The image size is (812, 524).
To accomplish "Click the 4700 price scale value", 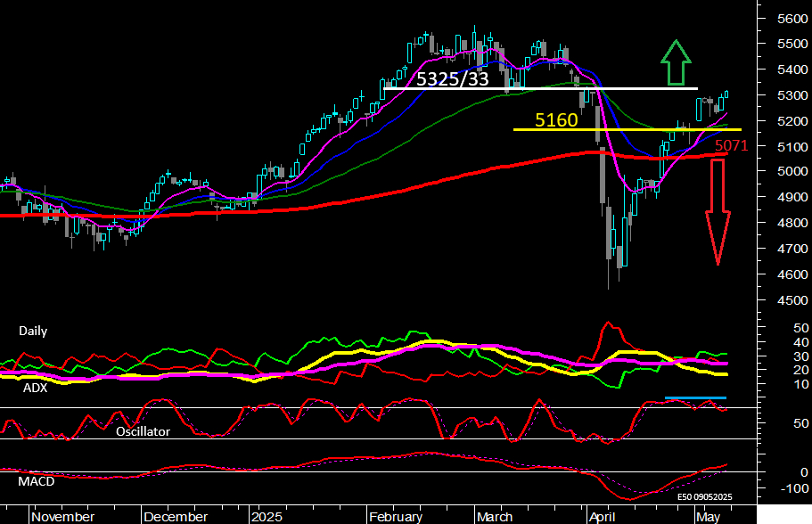I will click(x=792, y=249).
